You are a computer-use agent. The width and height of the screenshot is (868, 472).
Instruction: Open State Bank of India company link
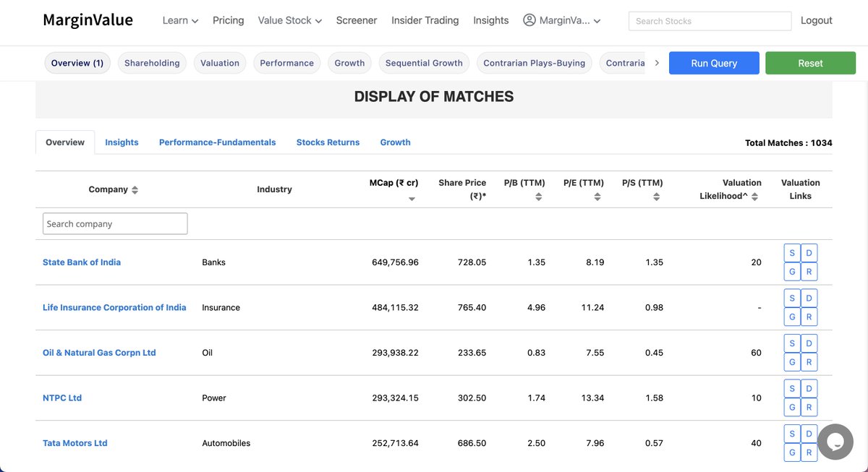point(82,262)
